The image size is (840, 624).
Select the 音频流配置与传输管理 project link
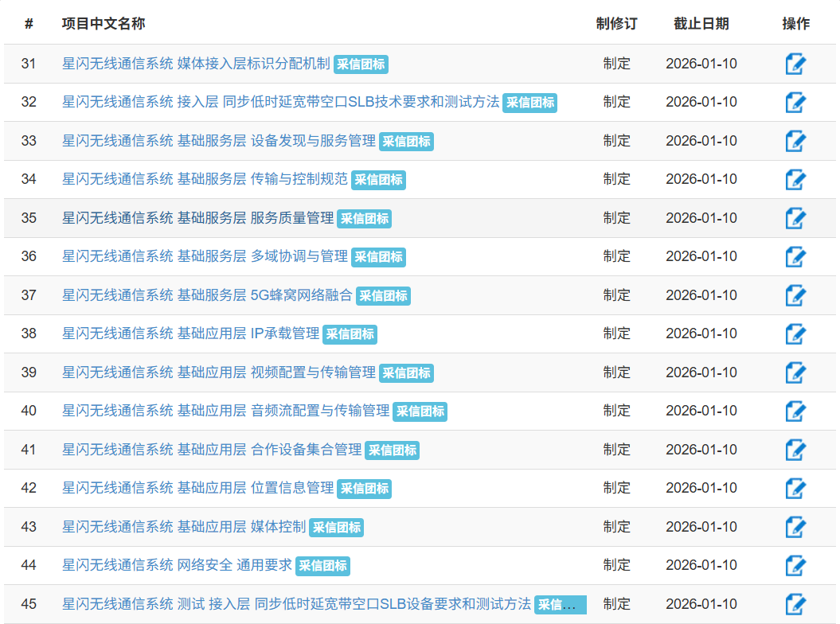(226, 411)
